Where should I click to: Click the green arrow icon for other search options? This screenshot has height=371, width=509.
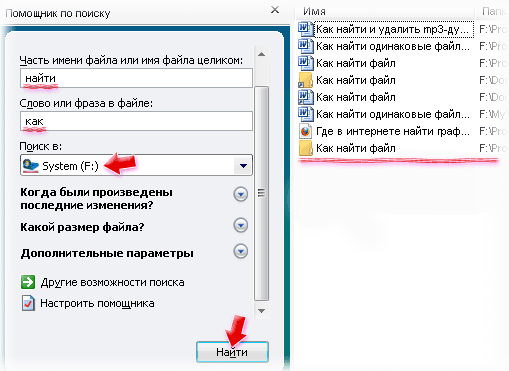point(28,282)
